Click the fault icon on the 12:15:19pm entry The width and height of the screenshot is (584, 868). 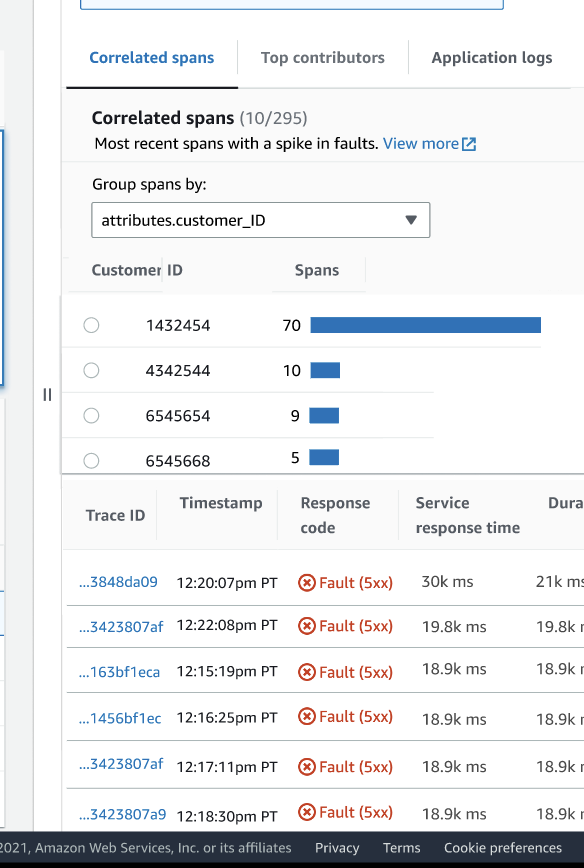point(307,671)
